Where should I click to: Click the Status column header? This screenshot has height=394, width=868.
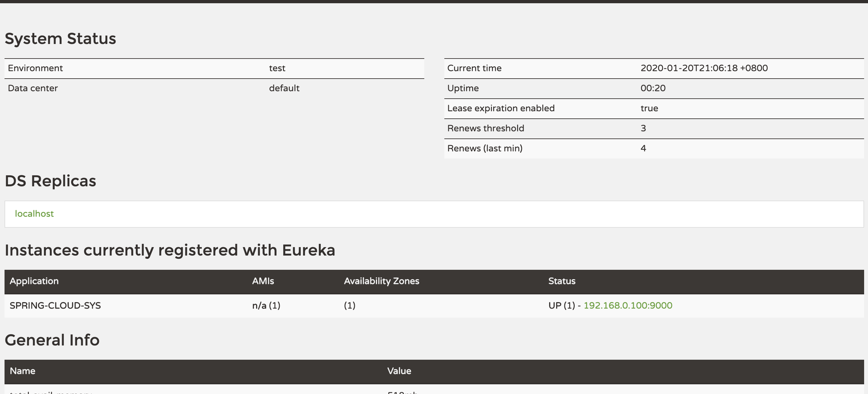pyautogui.click(x=561, y=281)
